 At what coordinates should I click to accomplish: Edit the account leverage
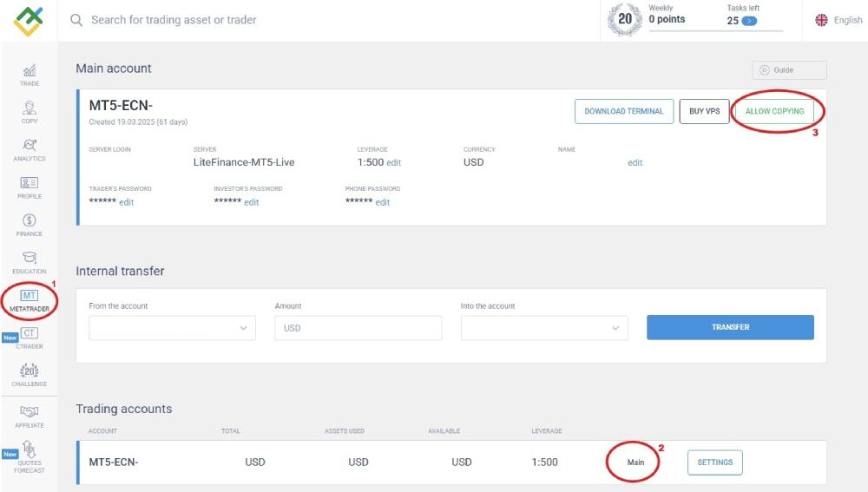point(393,163)
